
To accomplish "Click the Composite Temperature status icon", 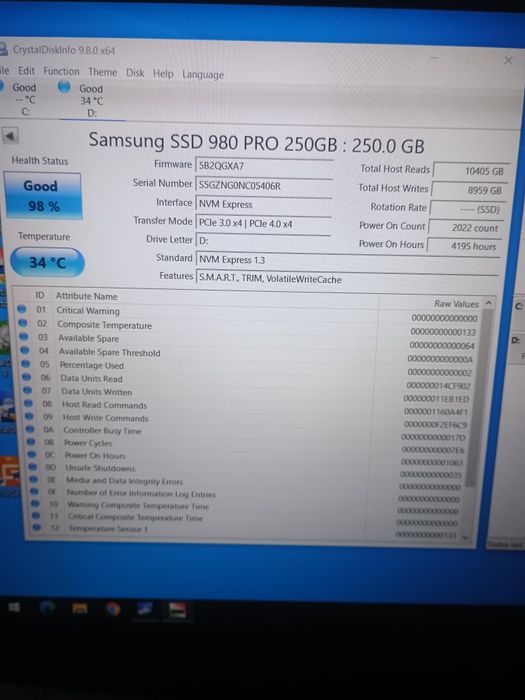I will pos(23,323).
